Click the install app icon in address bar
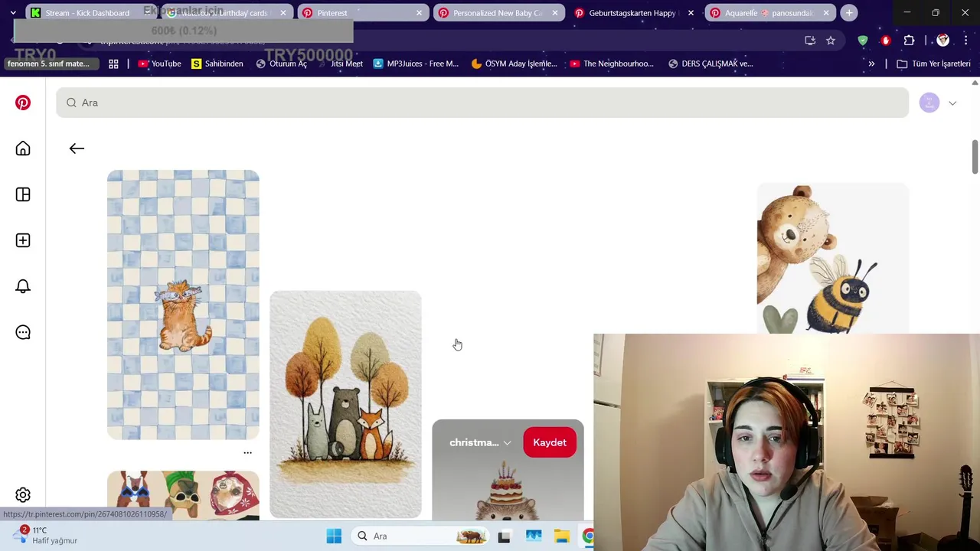This screenshot has height=551, width=980. point(810,41)
